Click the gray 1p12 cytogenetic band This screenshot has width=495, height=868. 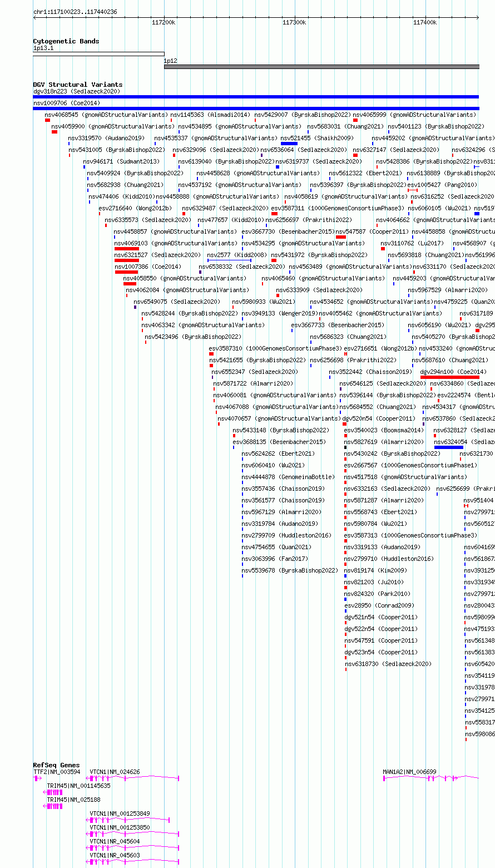coord(321,67)
